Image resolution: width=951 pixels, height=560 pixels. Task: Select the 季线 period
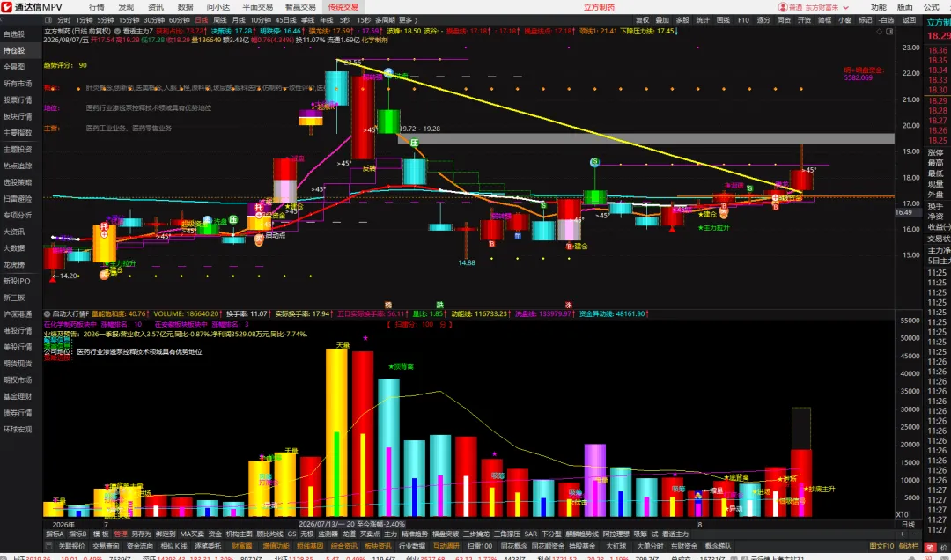[307, 20]
